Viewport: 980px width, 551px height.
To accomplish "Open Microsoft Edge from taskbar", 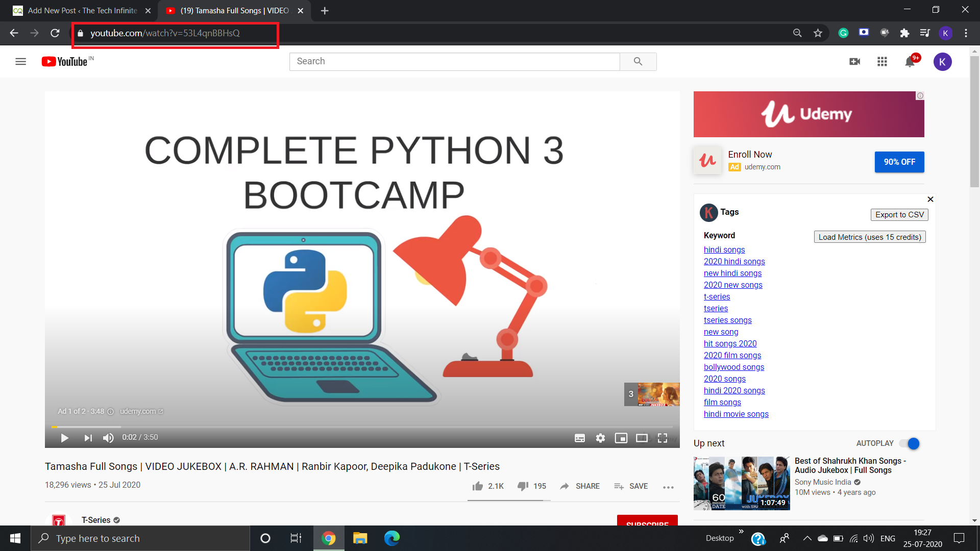I will click(392, 538).
